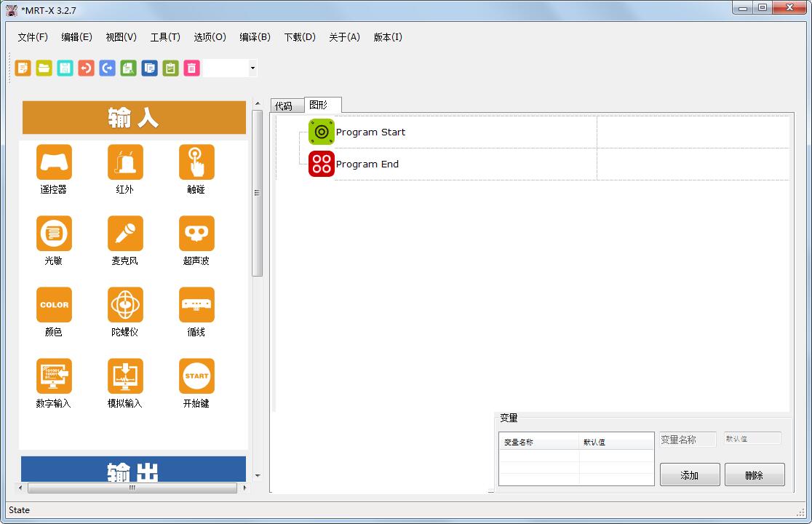Open the 工具(T) menu
Screen dimensions: 812x524
pyautogui.click(x=165, y=37)
